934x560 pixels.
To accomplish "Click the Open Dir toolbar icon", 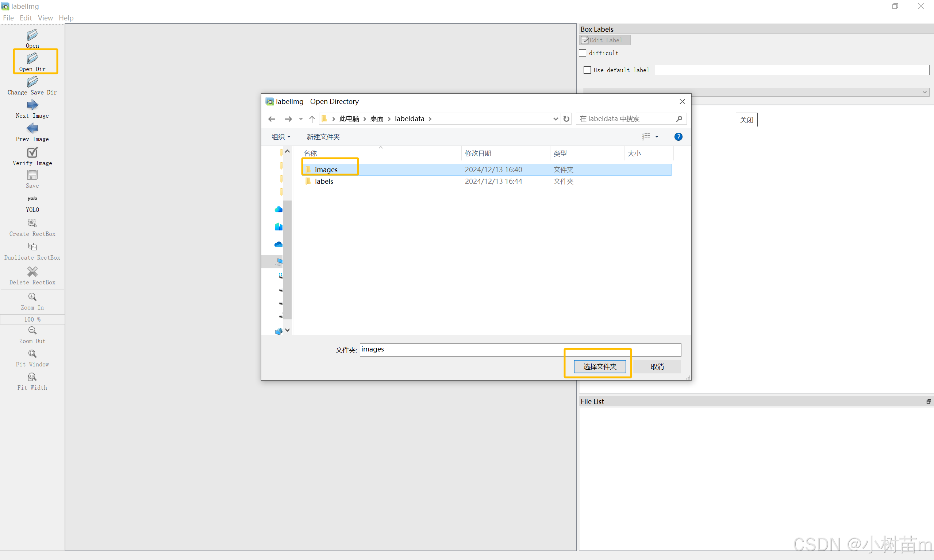I will 32,58.
